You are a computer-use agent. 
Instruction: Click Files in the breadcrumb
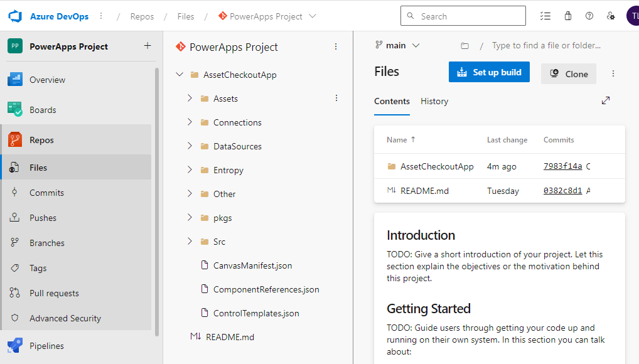point(186,16)
